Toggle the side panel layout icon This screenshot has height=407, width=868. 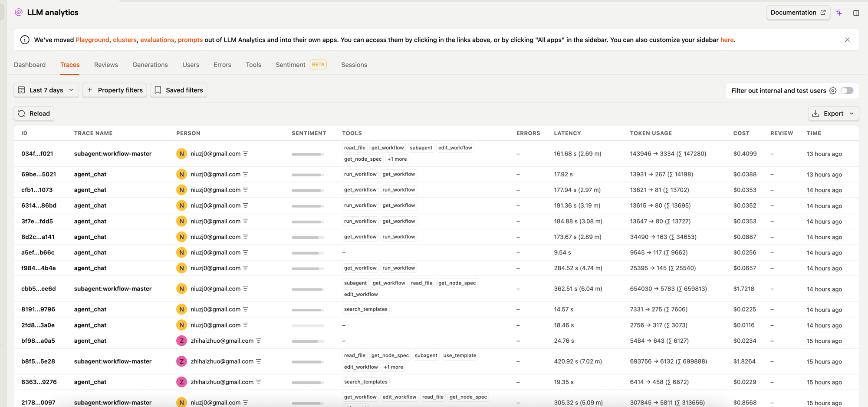856,13
